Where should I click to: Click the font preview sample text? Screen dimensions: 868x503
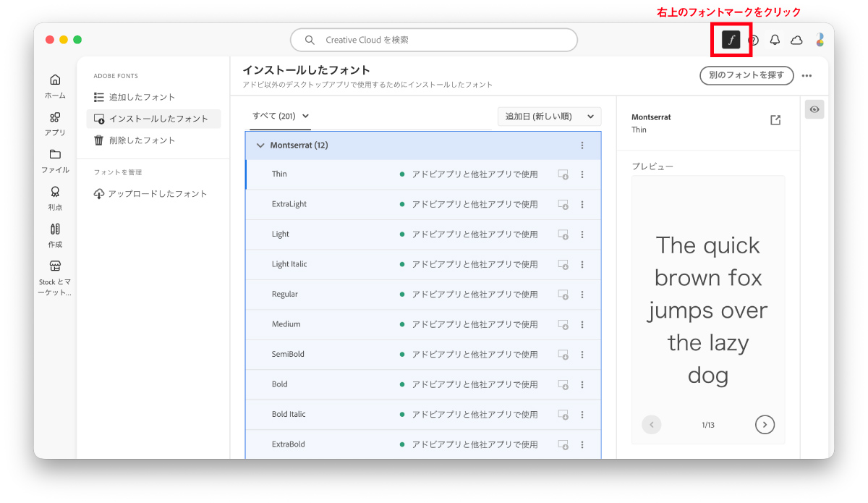[707, 310]
